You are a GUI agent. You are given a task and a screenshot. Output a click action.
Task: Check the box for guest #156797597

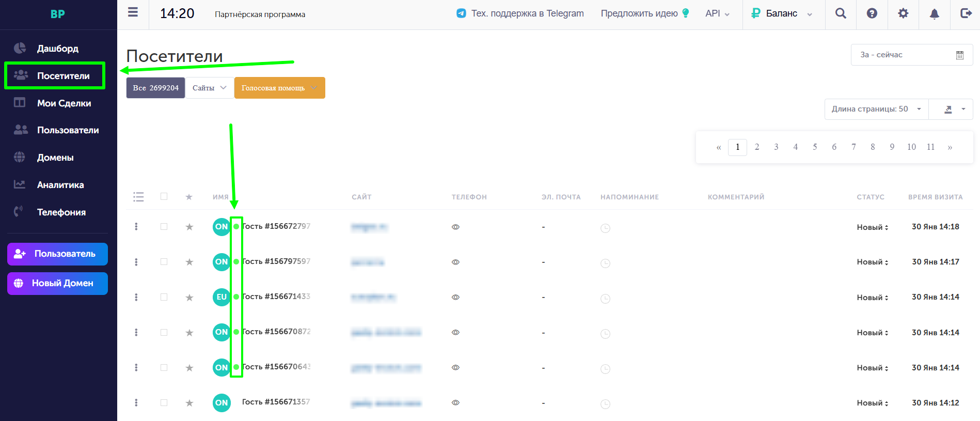(x=164, y=261)
